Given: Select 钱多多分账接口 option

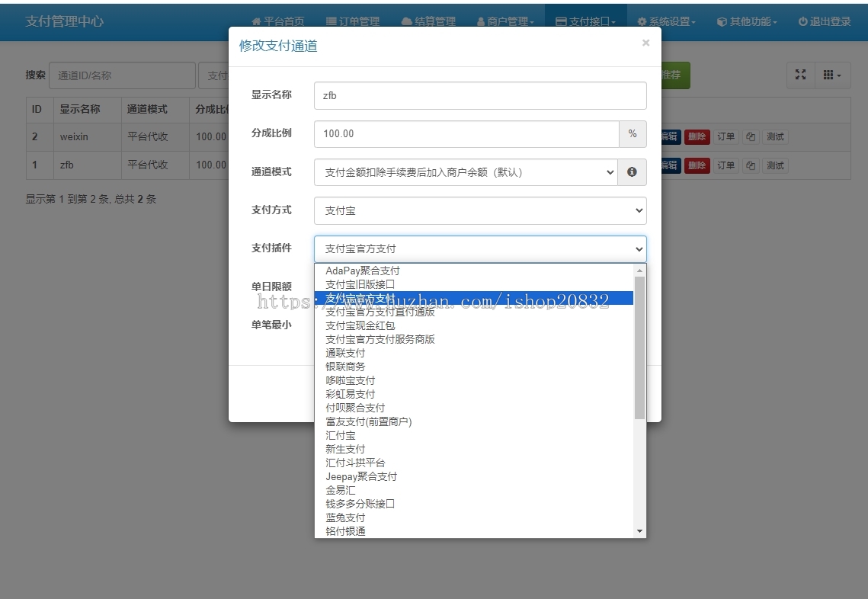Looking at the screenshot, I should [474, 504].
